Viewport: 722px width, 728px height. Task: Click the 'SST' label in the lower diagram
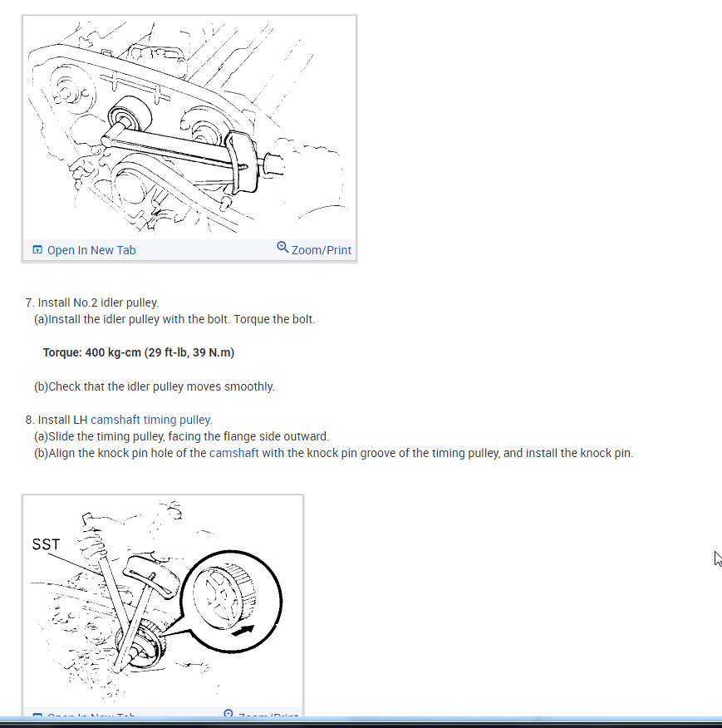(46, 544)
